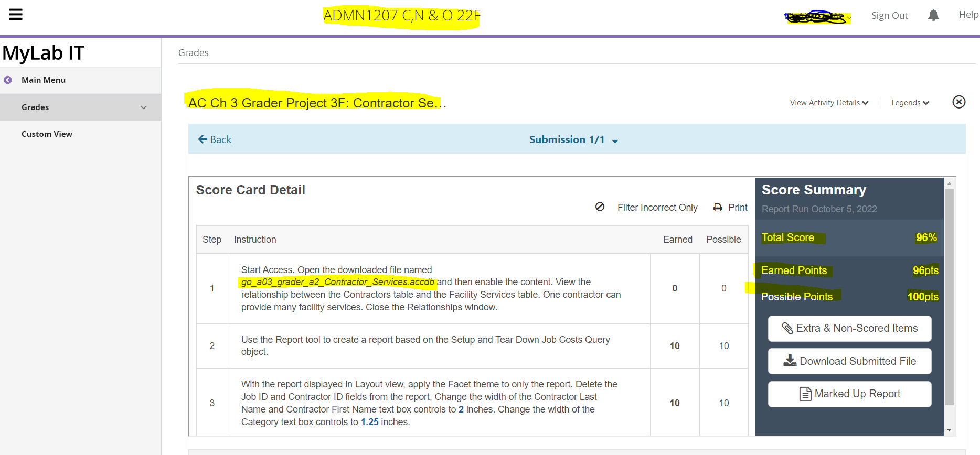Click the Grades breadcrumb text
980x455 pixels.
(194, 53)
